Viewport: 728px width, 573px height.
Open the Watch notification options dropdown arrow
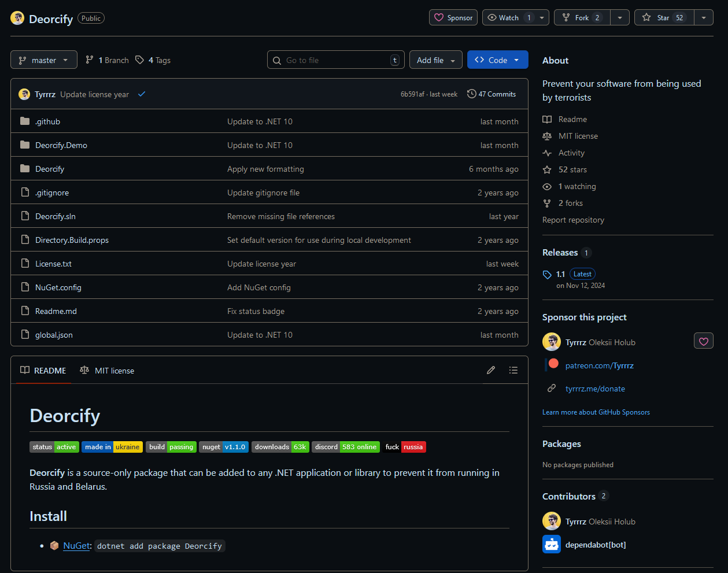[542, 17]
